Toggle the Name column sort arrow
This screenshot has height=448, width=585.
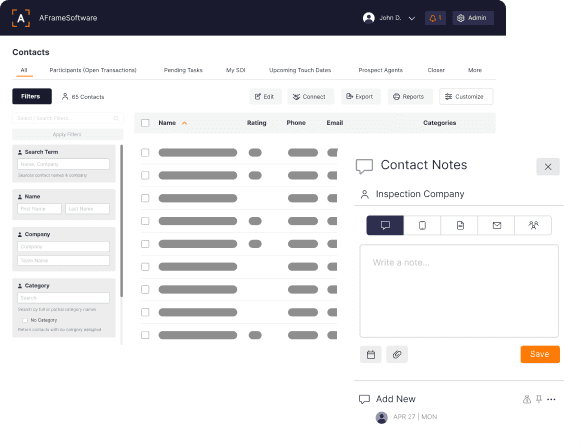point(184,123)
